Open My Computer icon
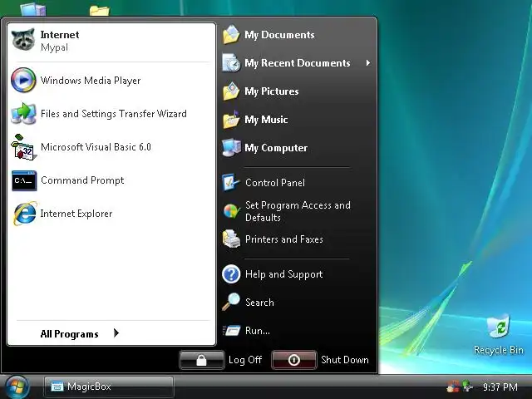 click(231, 148)
